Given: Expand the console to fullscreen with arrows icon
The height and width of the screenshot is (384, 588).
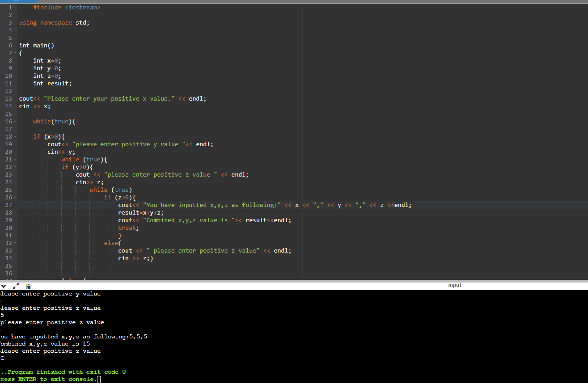Looking at the screenshot, I should click(16, 286).
